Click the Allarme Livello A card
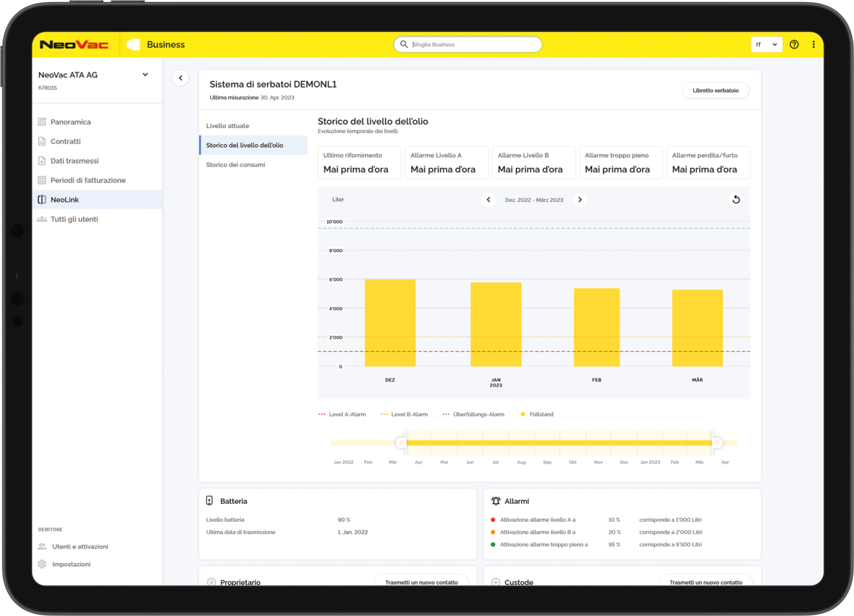 pyautogui.click(x=447, y=162)
